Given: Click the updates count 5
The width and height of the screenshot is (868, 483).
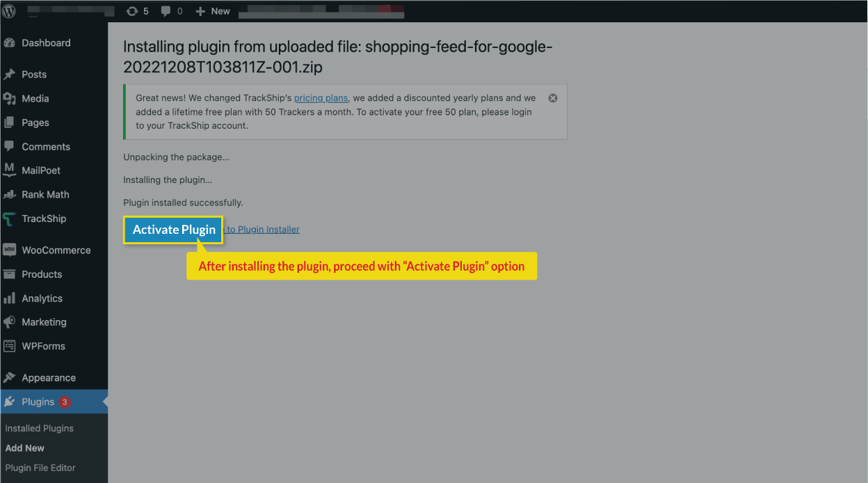Looking at the screenshot, I should [x=146, y=11].
